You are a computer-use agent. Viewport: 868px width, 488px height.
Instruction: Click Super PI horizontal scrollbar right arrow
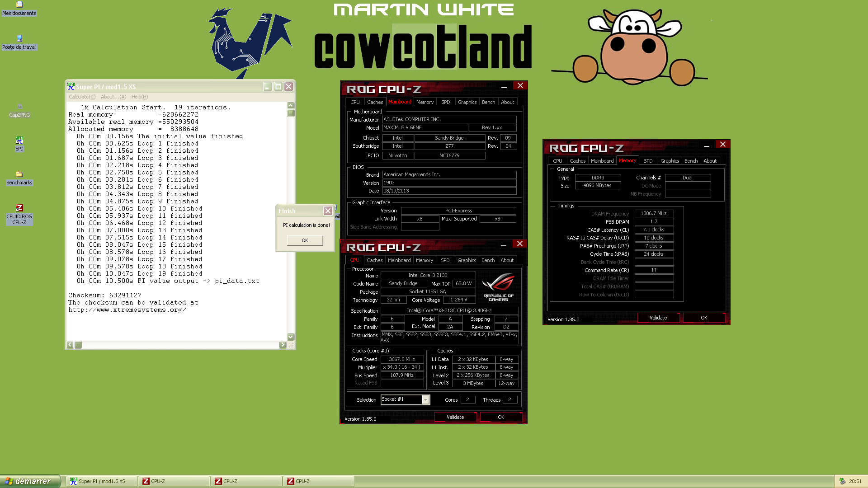click(283, 345)
